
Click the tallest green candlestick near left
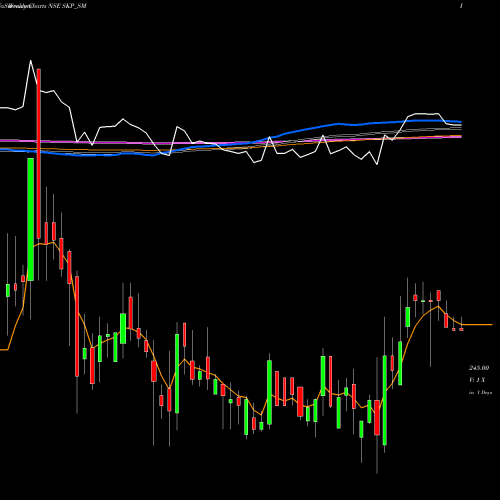tap(31, 219)
